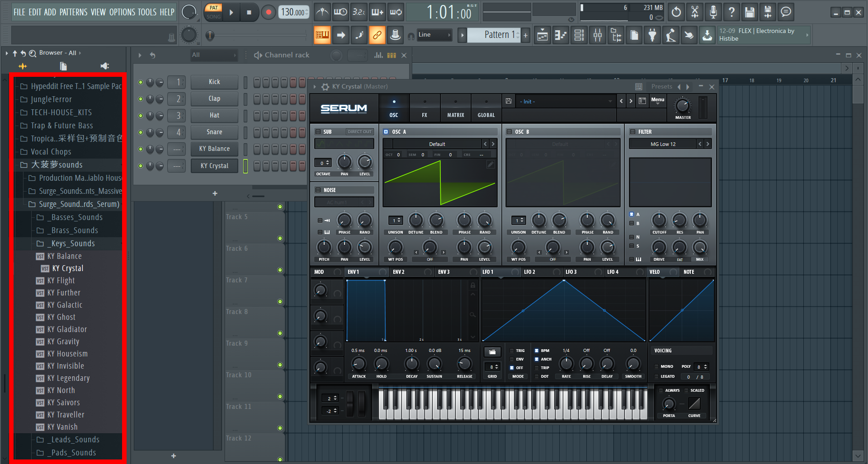Open the Piano roll view icon

[x=561, y=35]
